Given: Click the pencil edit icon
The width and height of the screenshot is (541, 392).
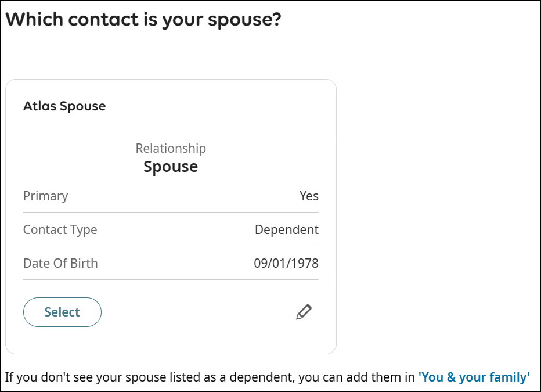Looking at the screenshot, I should click(304, 312).
